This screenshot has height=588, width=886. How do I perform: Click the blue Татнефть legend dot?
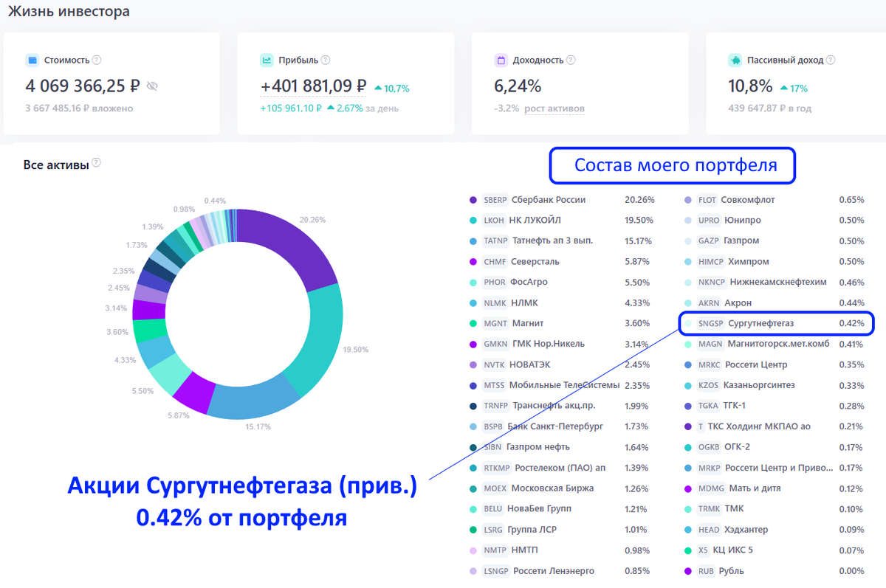(473, 241)
